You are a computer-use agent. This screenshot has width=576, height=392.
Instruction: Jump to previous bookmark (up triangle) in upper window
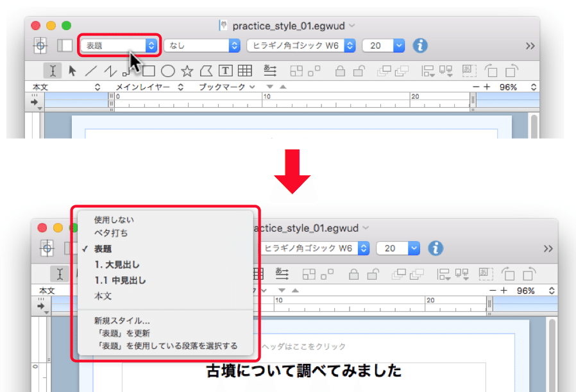tap(283, 87)
